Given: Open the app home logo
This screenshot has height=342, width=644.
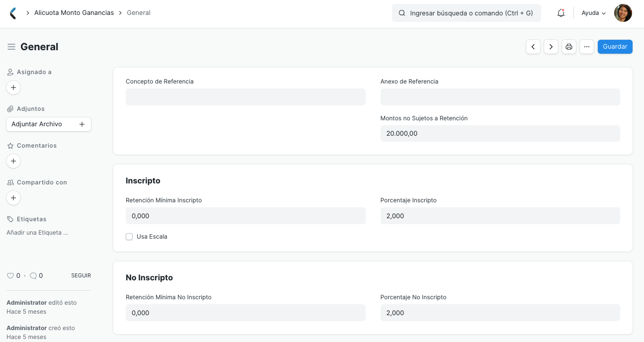Looking at the screenshot, I should pos(13,13).
